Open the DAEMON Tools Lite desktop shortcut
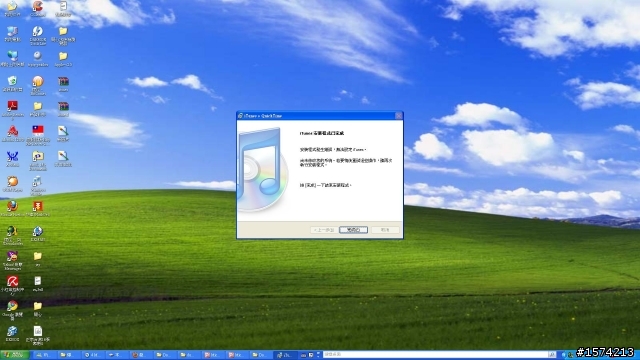Screen dimensions: 640x360 38,35
